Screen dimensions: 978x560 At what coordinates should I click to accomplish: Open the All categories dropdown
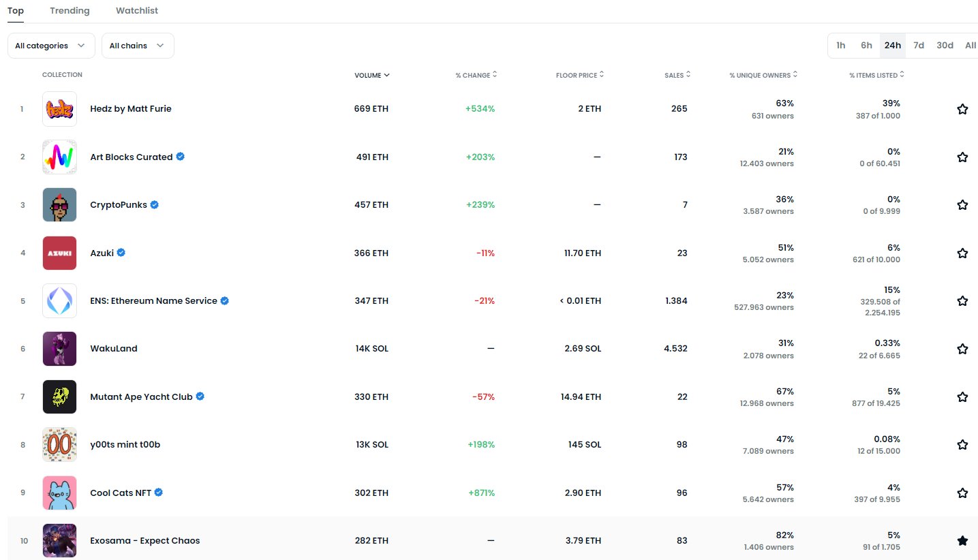pyautogui.click(x=51, y=46)
